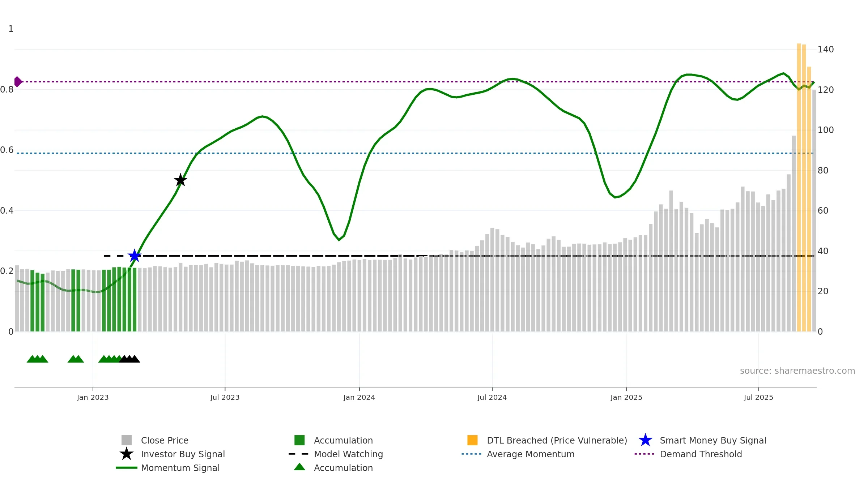Click the Jul 2024 axis label

(x=492, y=398)
